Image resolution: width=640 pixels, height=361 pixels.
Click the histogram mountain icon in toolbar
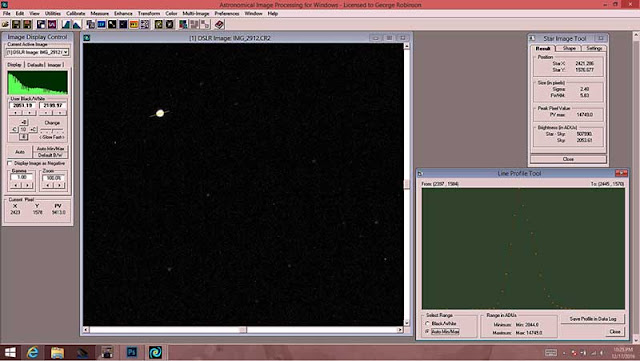coord(66,25)
